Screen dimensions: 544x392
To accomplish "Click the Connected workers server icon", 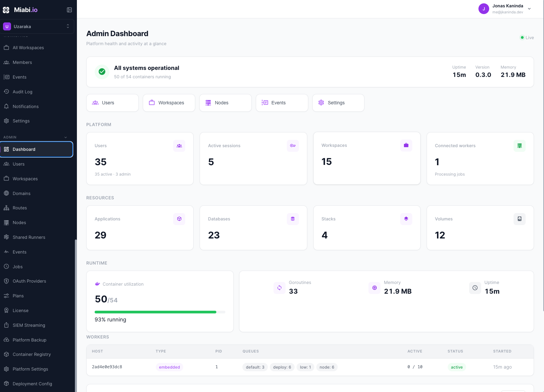I will click(520, 146).
